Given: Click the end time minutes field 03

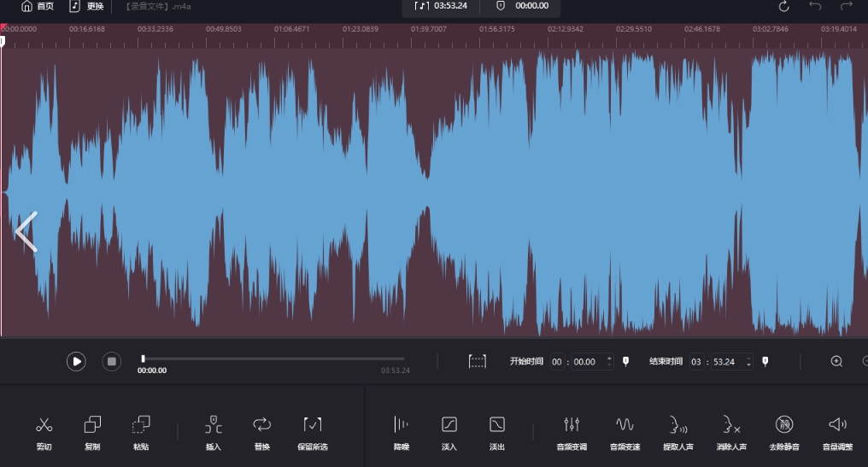Looking at the screenshot, I should (x=696, y=362).
